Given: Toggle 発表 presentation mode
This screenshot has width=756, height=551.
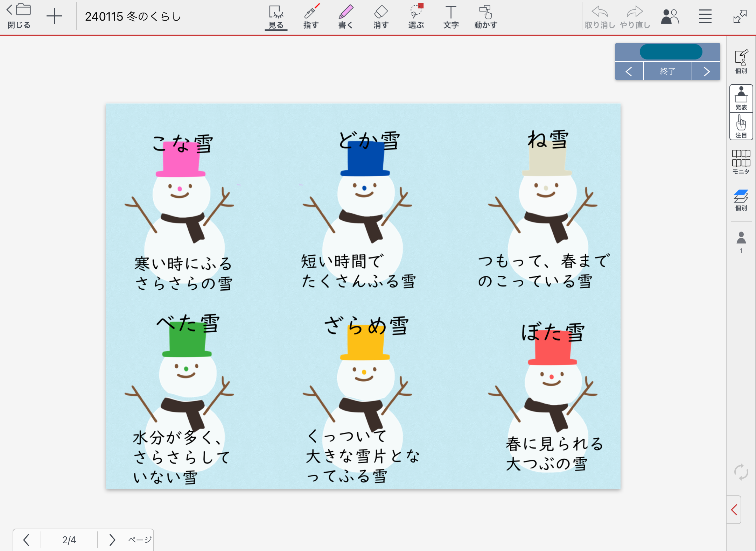Looking at the screenshot, I should coord(741,98).
